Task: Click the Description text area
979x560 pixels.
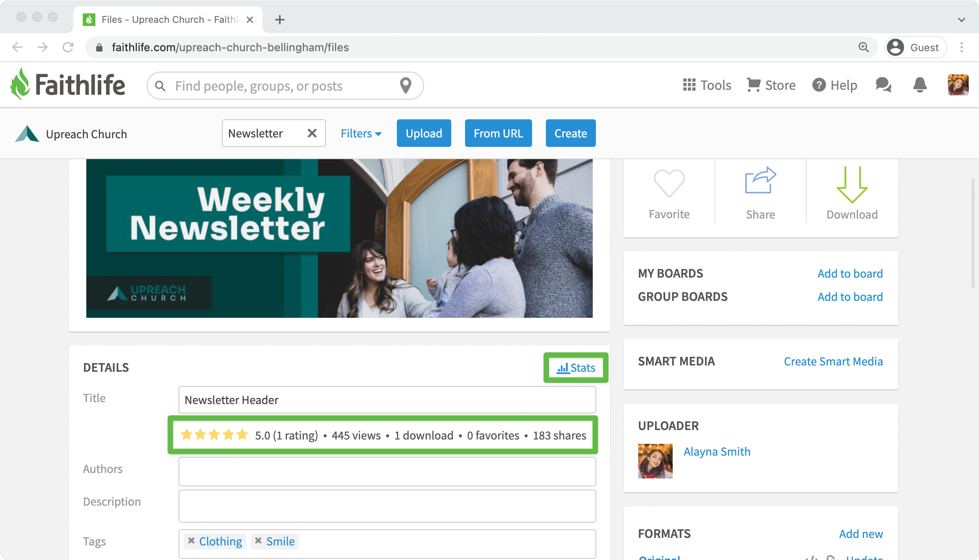Action: click(387, 506)
